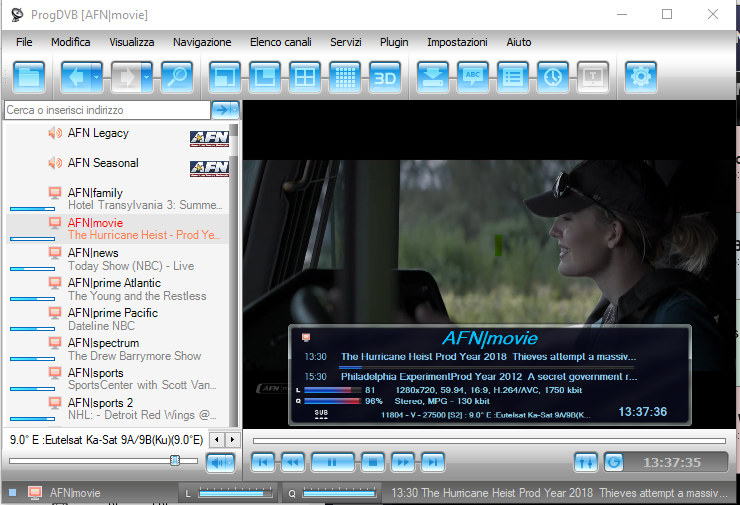The height and width of the screenshot is (505, 740).
Task: Select AFN|family channel
Action: [x=118, y=199]
